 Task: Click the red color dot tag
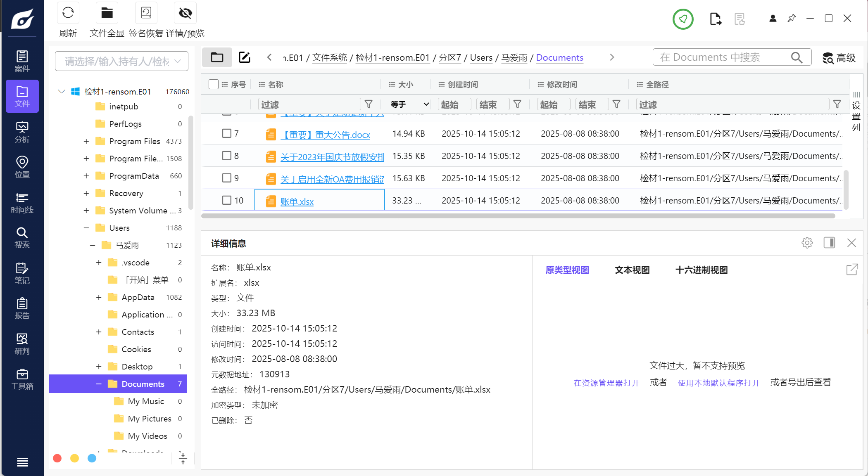[57, 458]
